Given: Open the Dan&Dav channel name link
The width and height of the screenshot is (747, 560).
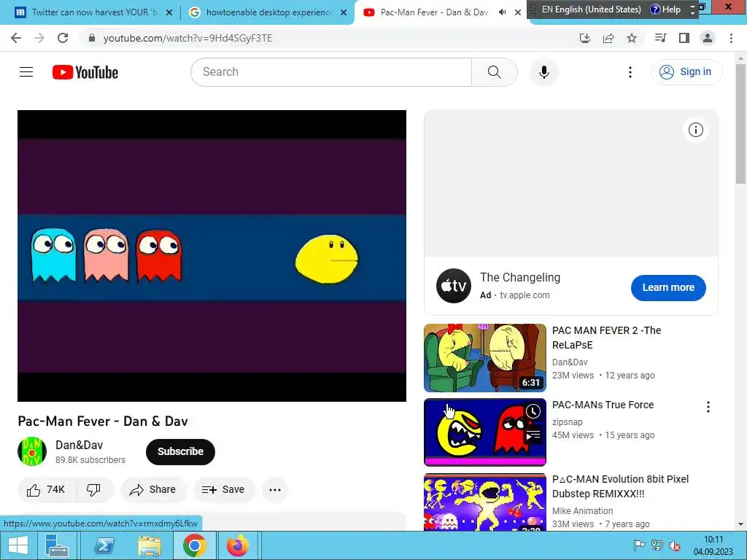Looking at the screenshot, I should point(79,445).
